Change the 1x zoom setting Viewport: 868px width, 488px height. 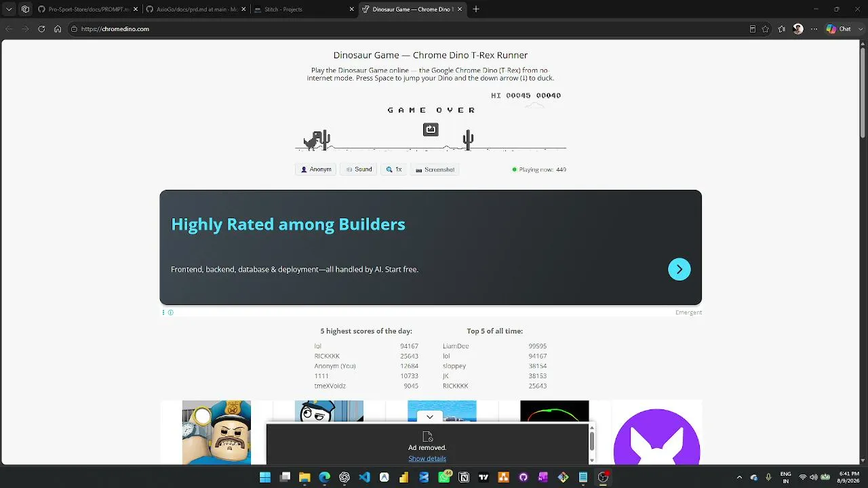[x=394, y=169]
